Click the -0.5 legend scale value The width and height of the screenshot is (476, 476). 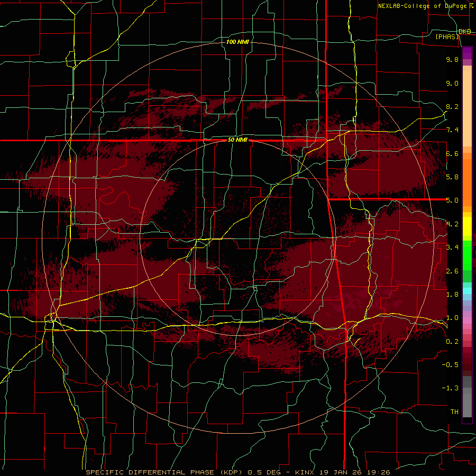[x=450, y=365]
